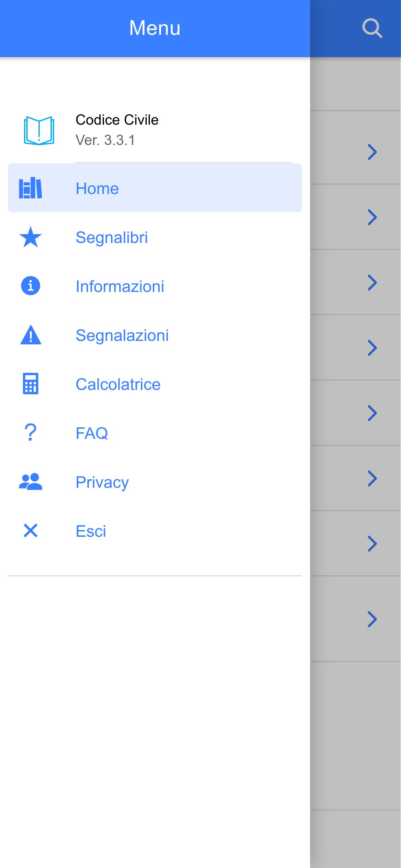Tap the Segnalibri star icon

[30, 237]
